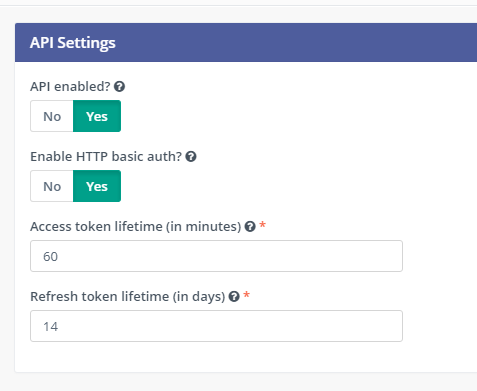Select Yes for Enable HTTP basic auth
Image resolution: width=477 pixels, height=391 pixels.
pyautogui.click(x=97, y=186)
